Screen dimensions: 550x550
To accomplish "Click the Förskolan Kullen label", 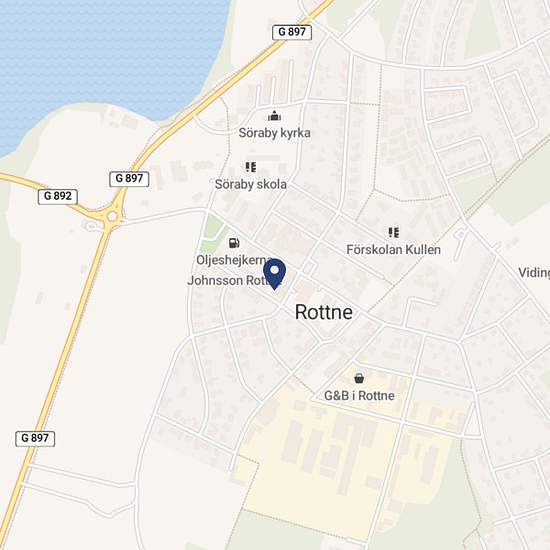I will [394, 250].
